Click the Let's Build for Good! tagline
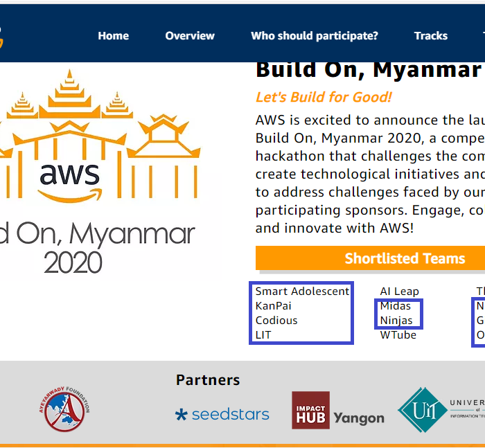The height and width of the screenshot is (448, 485). 324,98
